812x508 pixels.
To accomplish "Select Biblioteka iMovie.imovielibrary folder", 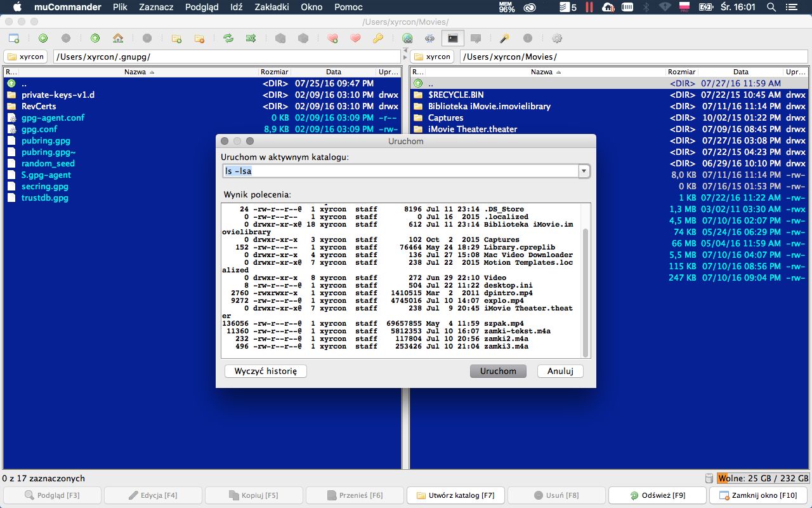I will click(x=489, y=106).
